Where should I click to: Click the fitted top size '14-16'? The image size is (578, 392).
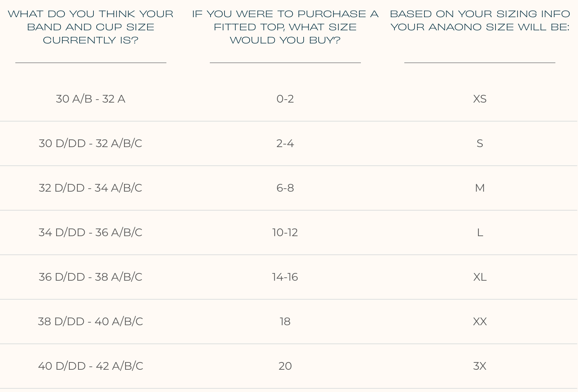tap(285, 277)
